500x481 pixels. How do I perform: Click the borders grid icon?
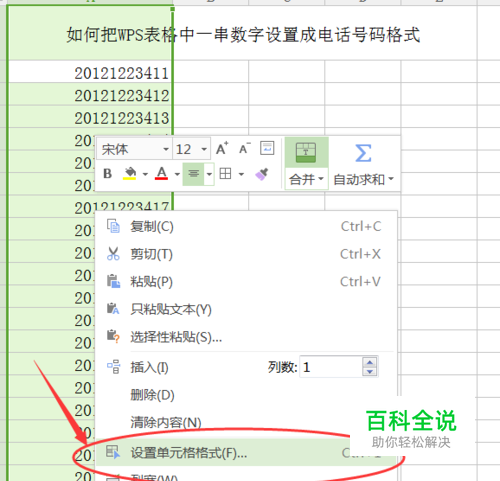click(x=225, y=174)
